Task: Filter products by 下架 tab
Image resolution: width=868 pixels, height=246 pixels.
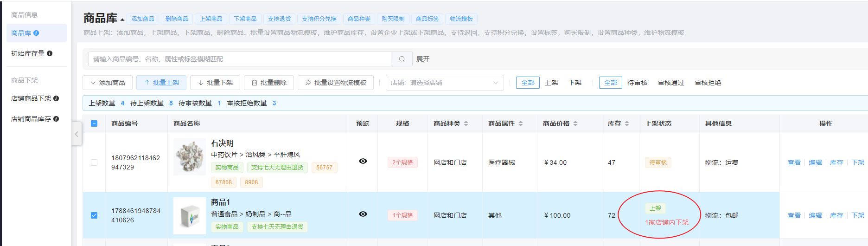Action: pos(575,83)
